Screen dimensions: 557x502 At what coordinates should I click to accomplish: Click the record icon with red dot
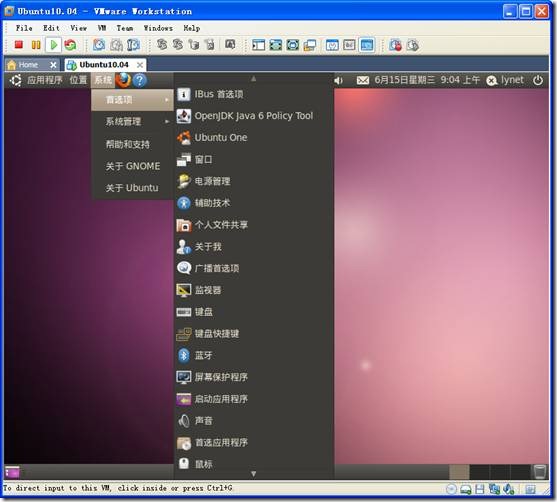(x=395, y=45)
